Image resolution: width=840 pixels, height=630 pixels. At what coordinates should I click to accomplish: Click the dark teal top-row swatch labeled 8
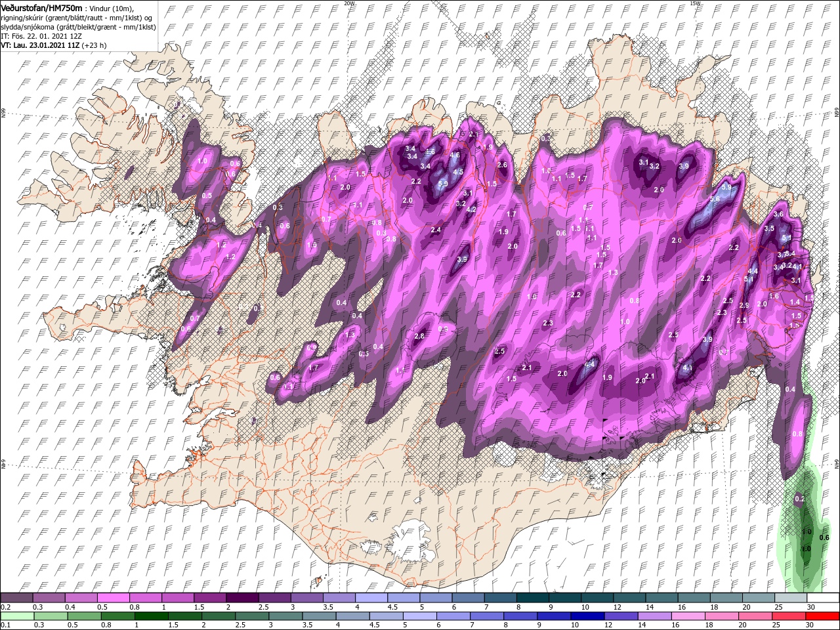pos(533,597)
